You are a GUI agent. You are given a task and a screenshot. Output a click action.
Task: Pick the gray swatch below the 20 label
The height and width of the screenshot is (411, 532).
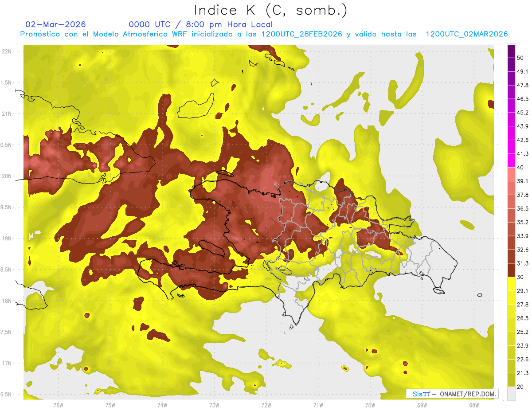[x=512, y=394]
